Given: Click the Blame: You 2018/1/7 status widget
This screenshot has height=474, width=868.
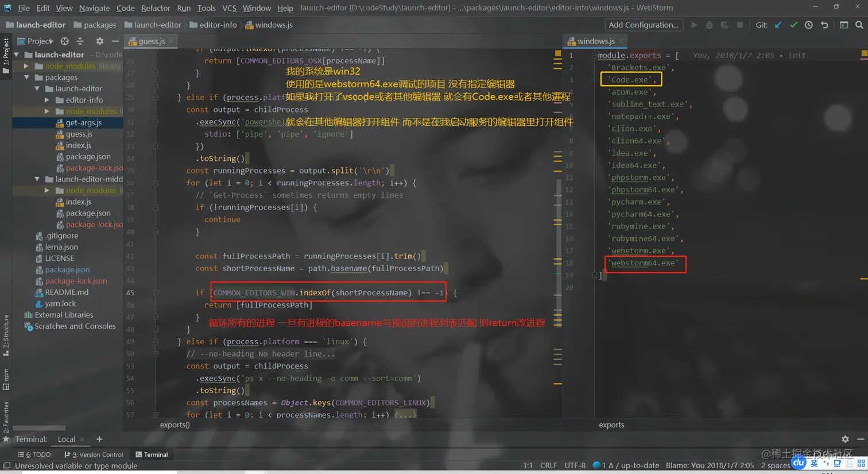Looking at the screenshot, I should coord(710,465).
